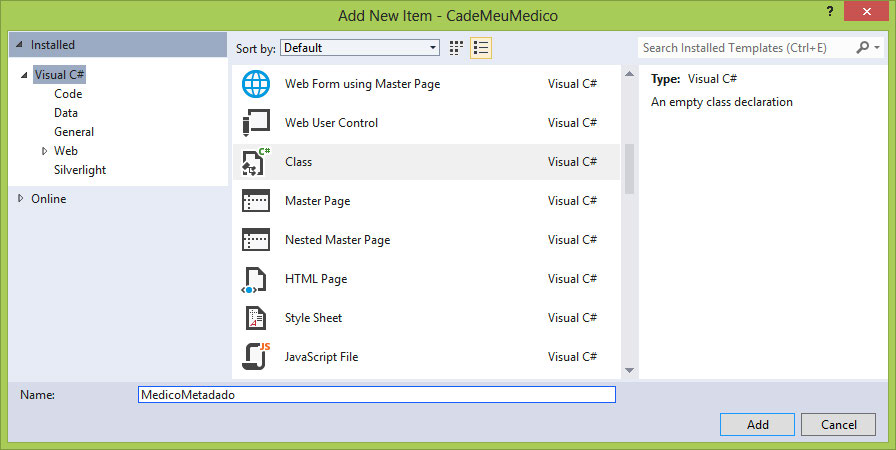Viewport: 896px width, 450px height.
Task: Click the Web User Control template icon
Action: [x=256, y=123]
